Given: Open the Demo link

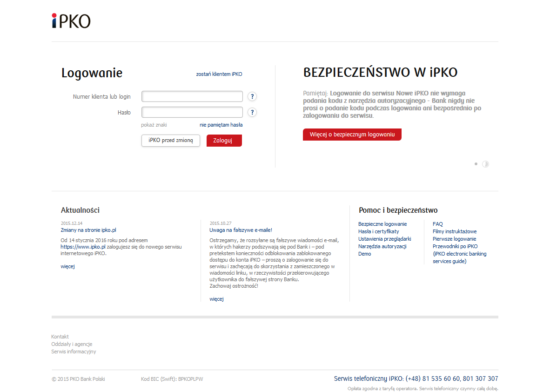Looking at the screenshot, I should [365, 254].
